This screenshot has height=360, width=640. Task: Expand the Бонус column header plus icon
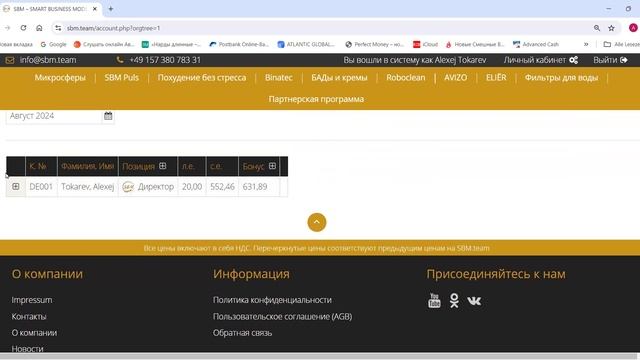[272, 166]
